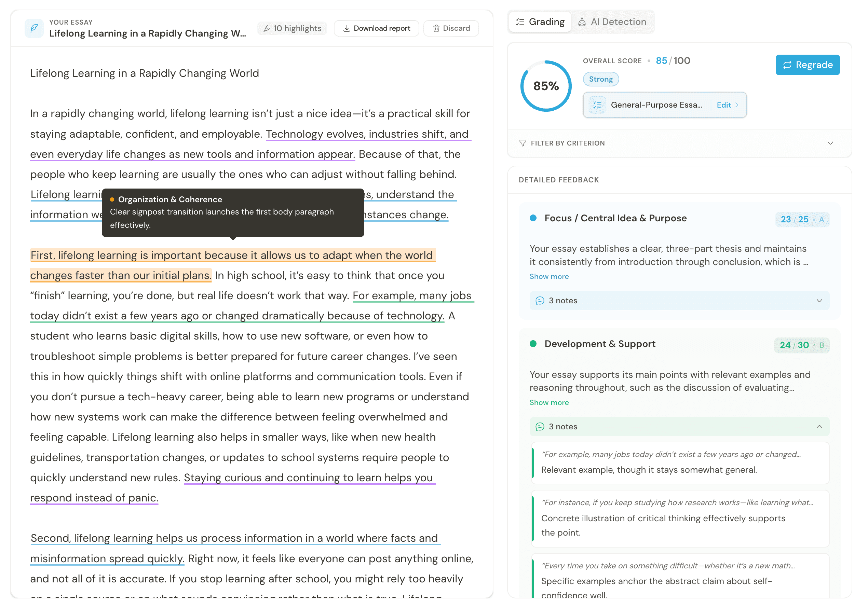Click the orange highlighted sentence starting 'First, lifelong'

232,265
